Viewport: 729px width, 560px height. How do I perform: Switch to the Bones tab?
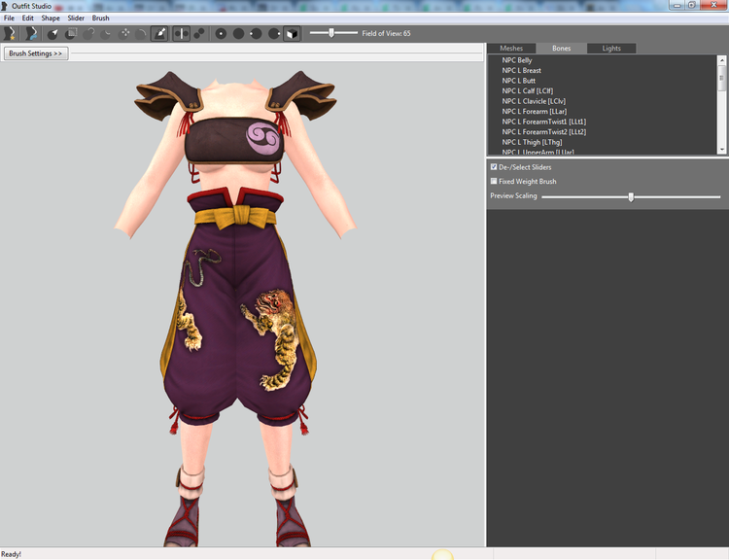[561, 49]
